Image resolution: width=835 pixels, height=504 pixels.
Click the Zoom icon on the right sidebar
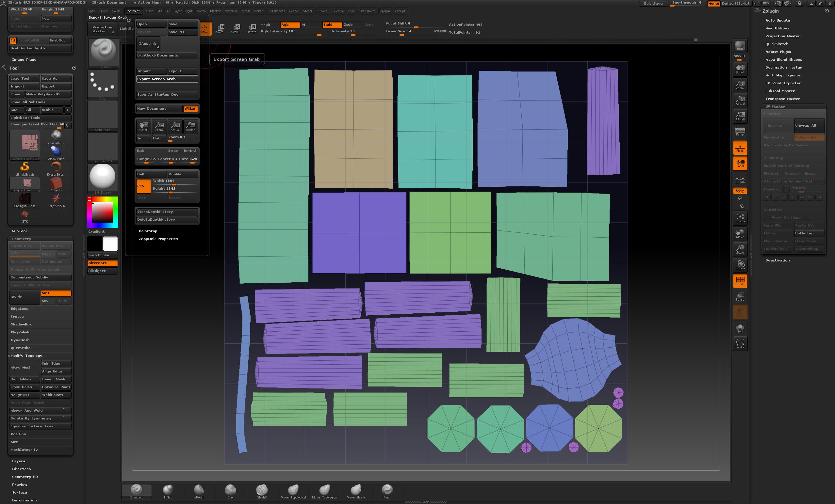coord(740,85)
